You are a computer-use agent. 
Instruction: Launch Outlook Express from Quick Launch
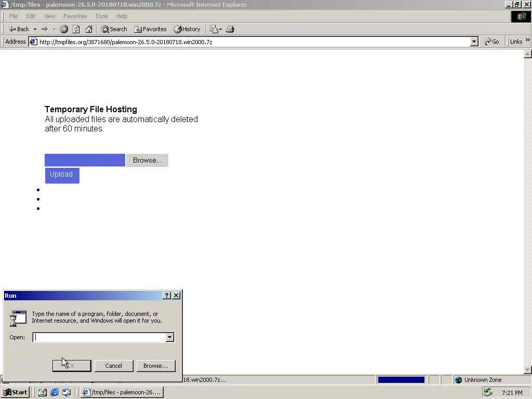[67, 393]
